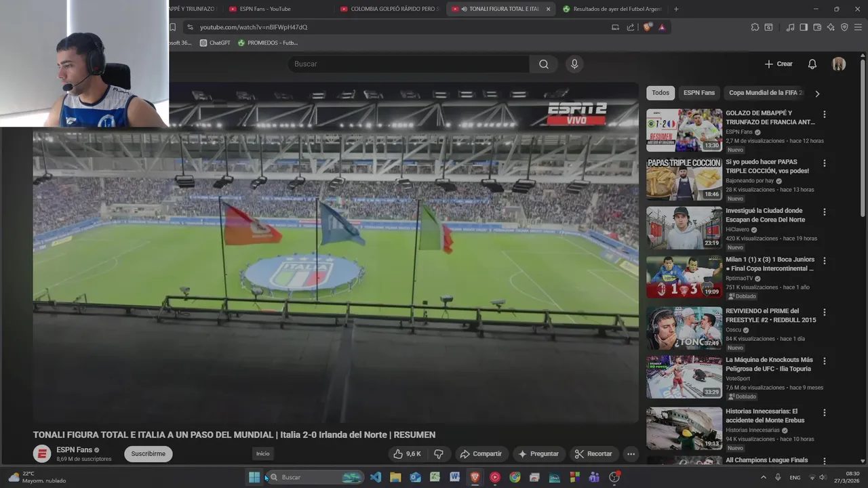Click the share page icon in address bar
Image resolution: width=868 pixels, height=488 pixels.
631,27
